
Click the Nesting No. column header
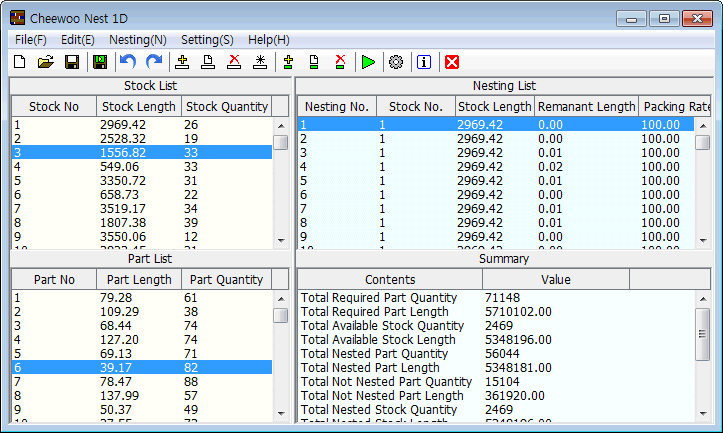point(337,107)
